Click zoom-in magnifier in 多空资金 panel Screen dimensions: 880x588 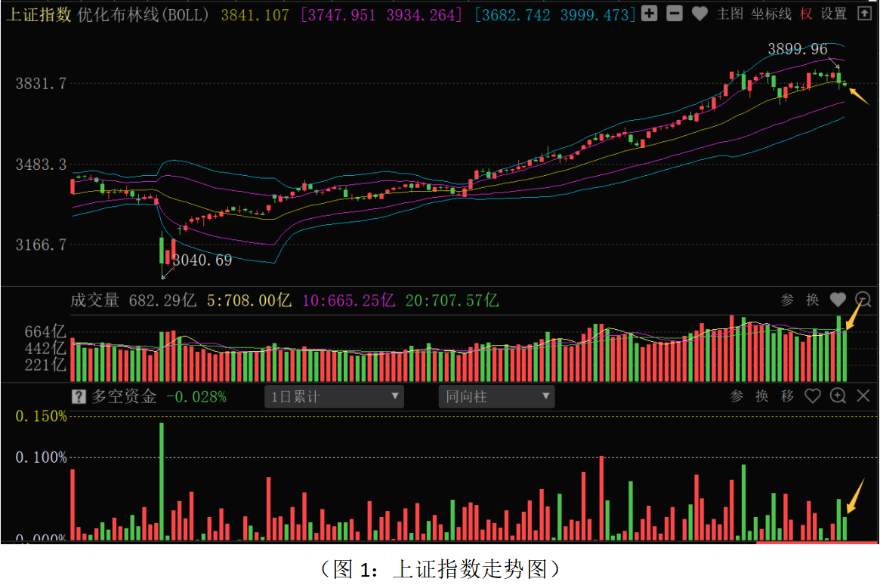point(838,396)
